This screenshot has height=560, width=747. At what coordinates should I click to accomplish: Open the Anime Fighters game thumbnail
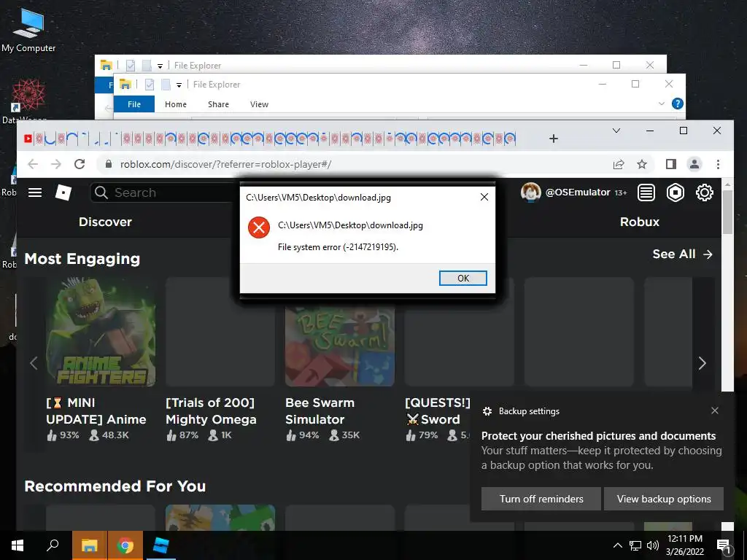pyautogui.click(x=101, y=332)
